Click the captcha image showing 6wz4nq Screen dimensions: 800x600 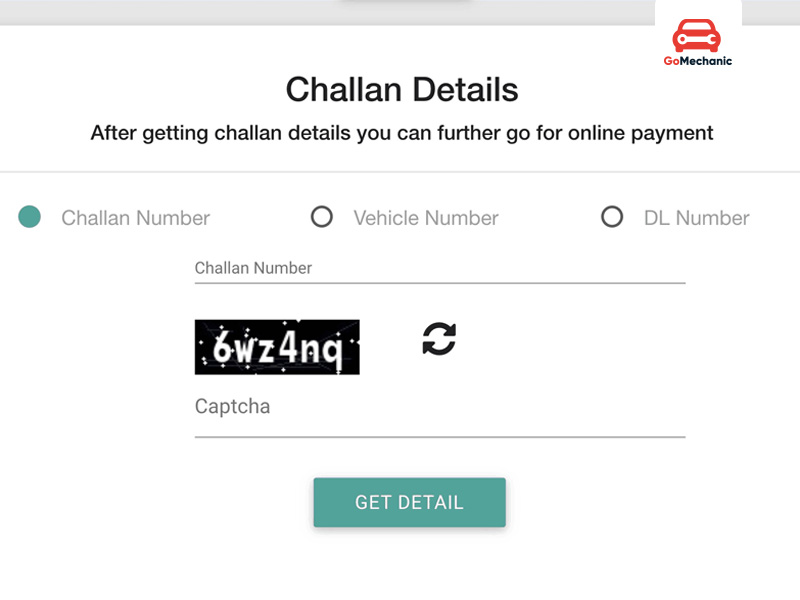277,347
